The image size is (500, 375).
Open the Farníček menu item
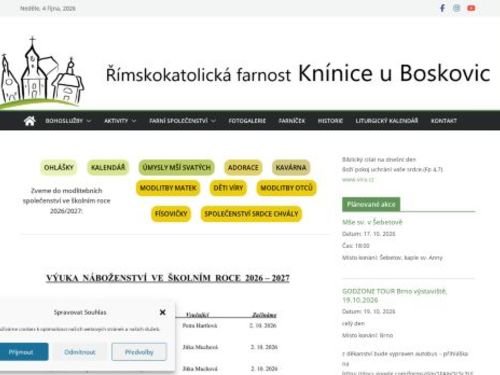[x=292, y=121]
